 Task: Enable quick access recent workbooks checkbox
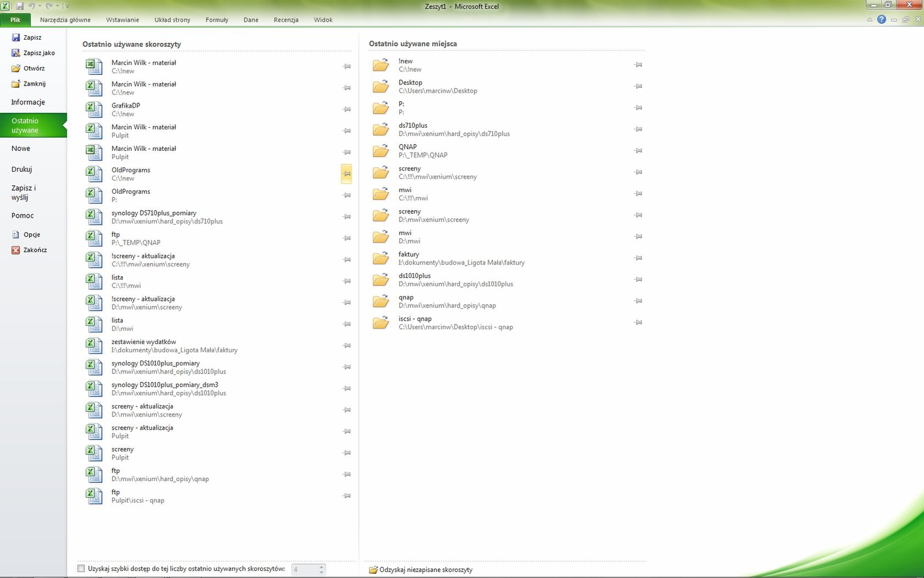[81, 569]
